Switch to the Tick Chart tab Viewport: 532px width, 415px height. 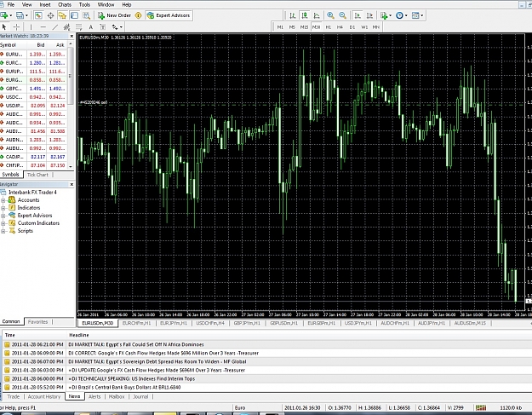(x=37, y=175)
